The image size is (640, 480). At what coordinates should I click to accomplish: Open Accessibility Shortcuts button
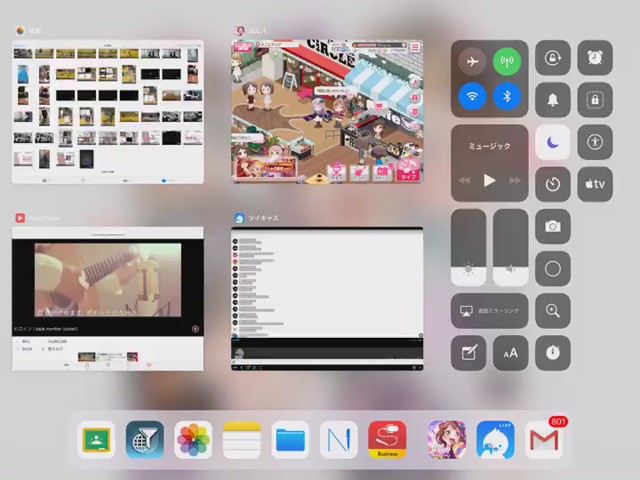[595, 142]
